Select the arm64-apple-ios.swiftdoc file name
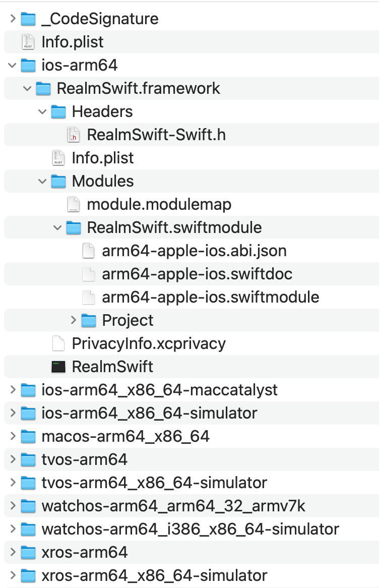Viewport: 379px width, 588px height. pyautogui.click(x=197, y=274)
